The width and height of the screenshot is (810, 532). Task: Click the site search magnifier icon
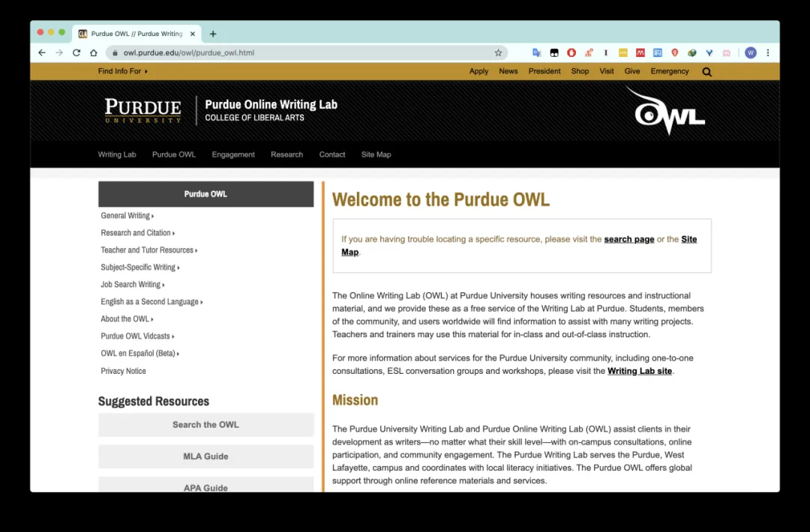point(706,72)
